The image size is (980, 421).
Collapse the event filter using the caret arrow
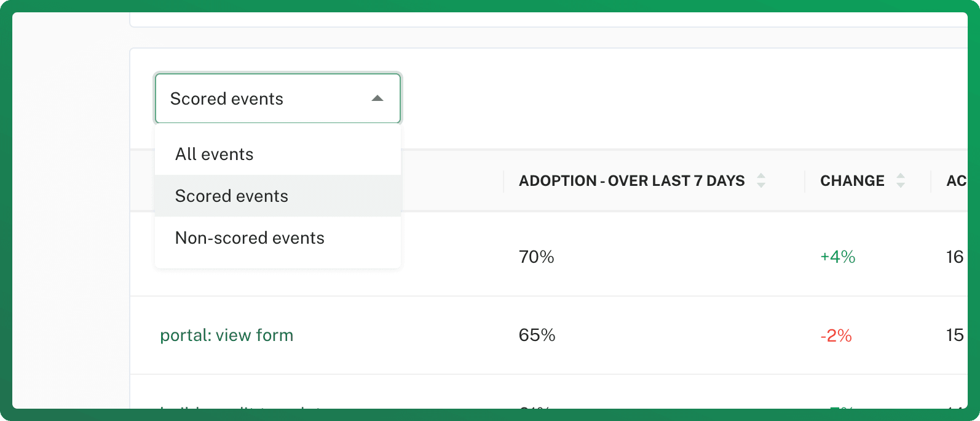pyautogui.click(x=377, y=98)
